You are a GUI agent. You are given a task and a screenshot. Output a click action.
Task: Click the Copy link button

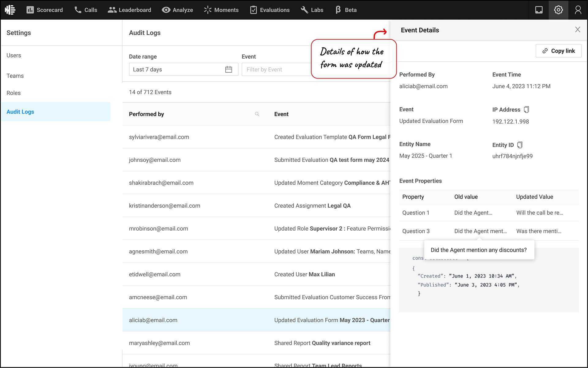(558, 51)
